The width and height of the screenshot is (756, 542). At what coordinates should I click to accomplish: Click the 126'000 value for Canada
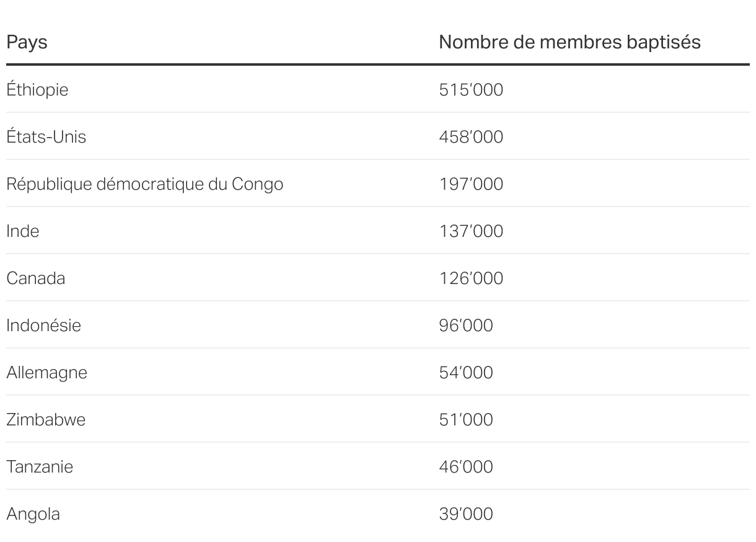pos(471,278)
